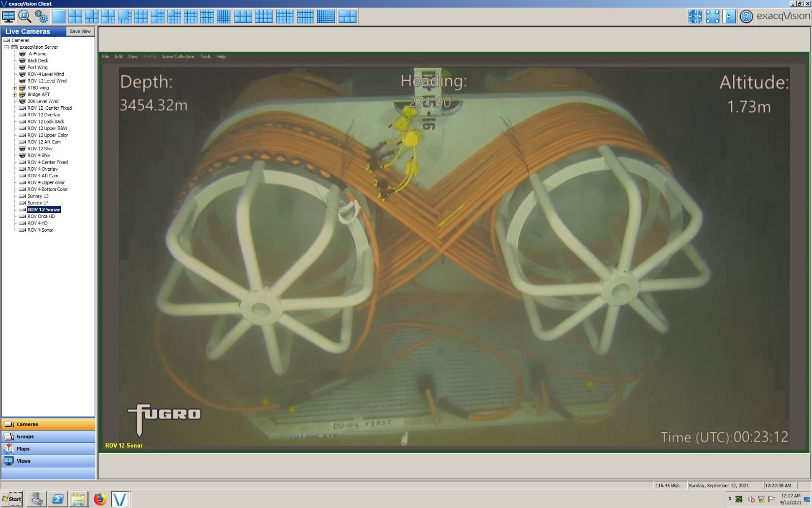This screenshot has height=508, width=812.
Task: Click the Cameras root tree node
Action: pos(20,40)
